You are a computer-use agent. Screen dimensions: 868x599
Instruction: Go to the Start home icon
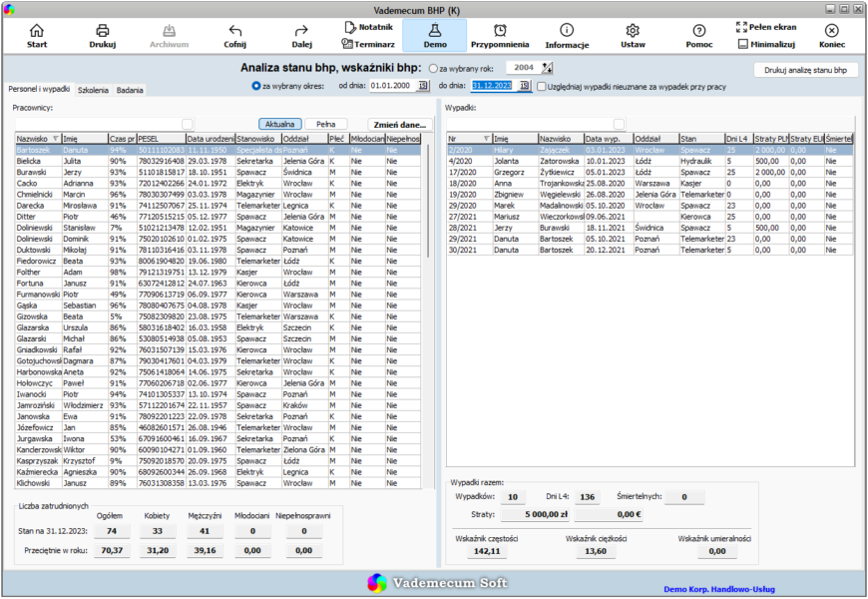click(x=37, y=36)
